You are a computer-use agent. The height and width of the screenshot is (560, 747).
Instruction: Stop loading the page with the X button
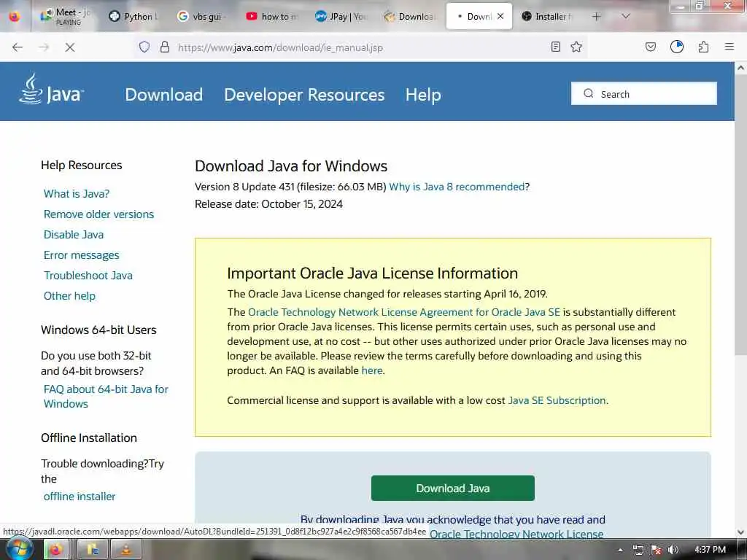pos(69,47)
